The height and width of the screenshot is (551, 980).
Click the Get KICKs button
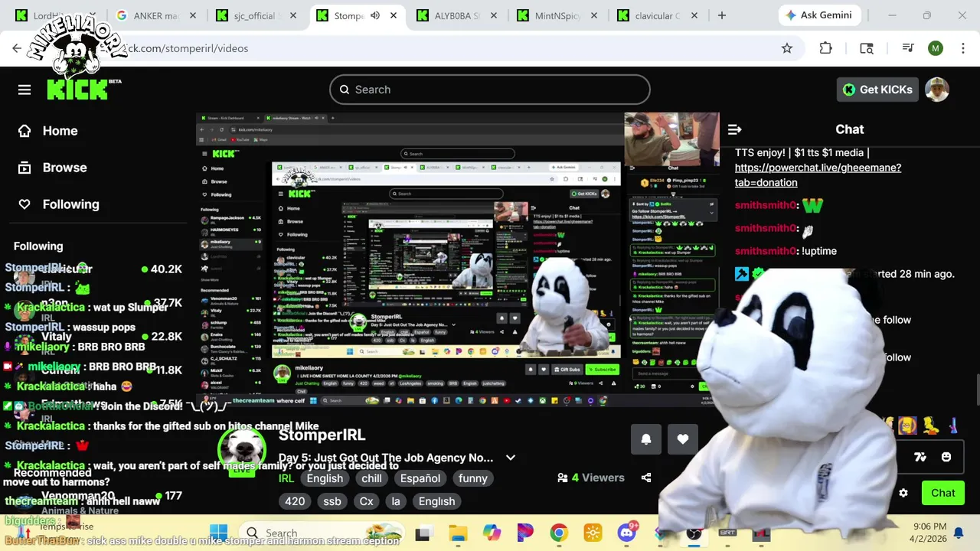[x=877, y=90]
